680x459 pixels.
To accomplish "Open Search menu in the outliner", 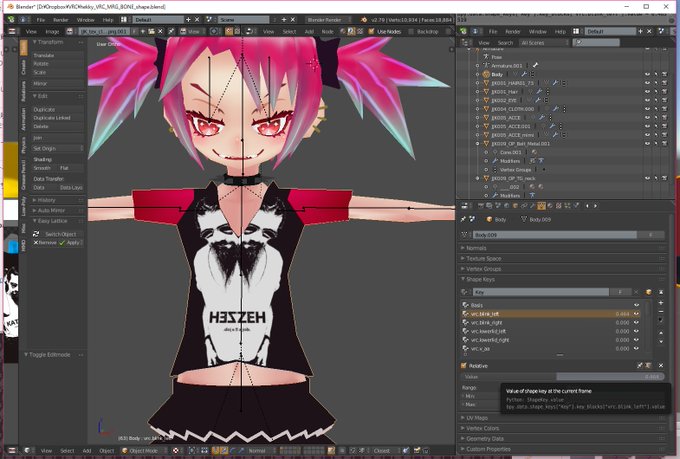I will (x=505, y=43).
